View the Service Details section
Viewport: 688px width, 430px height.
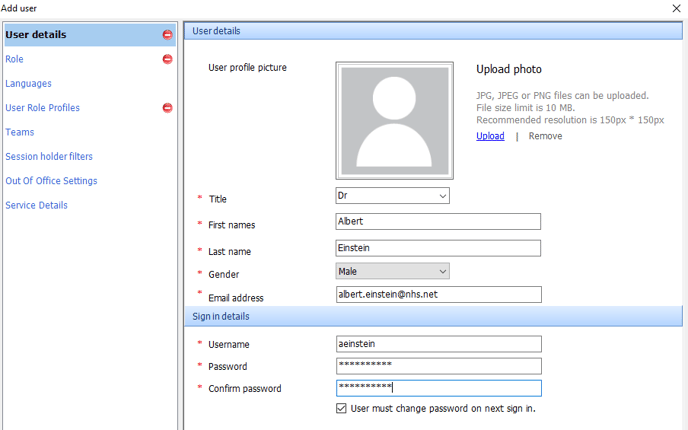pos(36,205)
